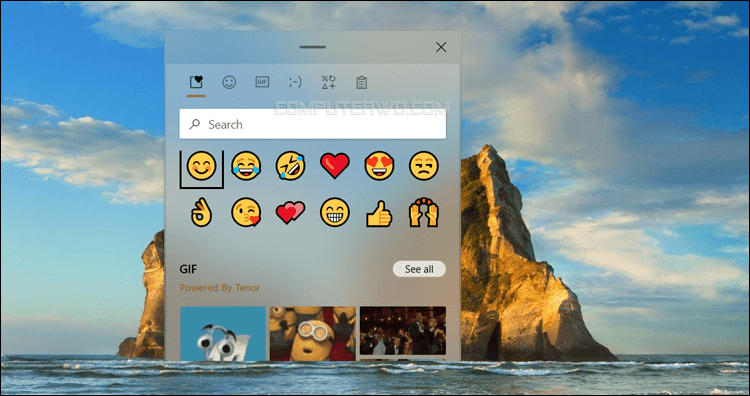Open the Kaomoji tab
Viewport: 750px width, 396px height.
pyautogui.click(x=295, y=82)
